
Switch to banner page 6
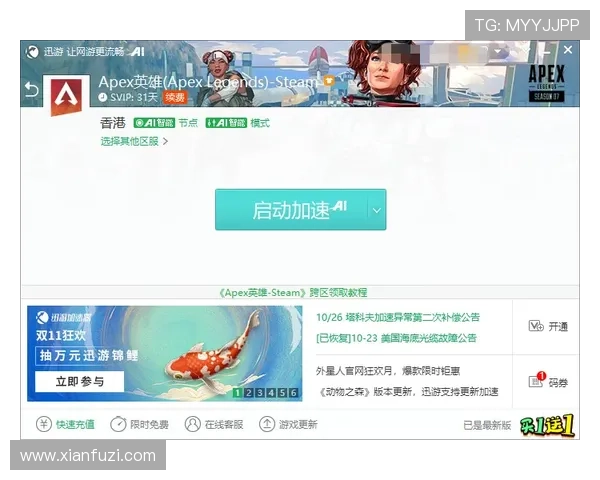point(293,392)
